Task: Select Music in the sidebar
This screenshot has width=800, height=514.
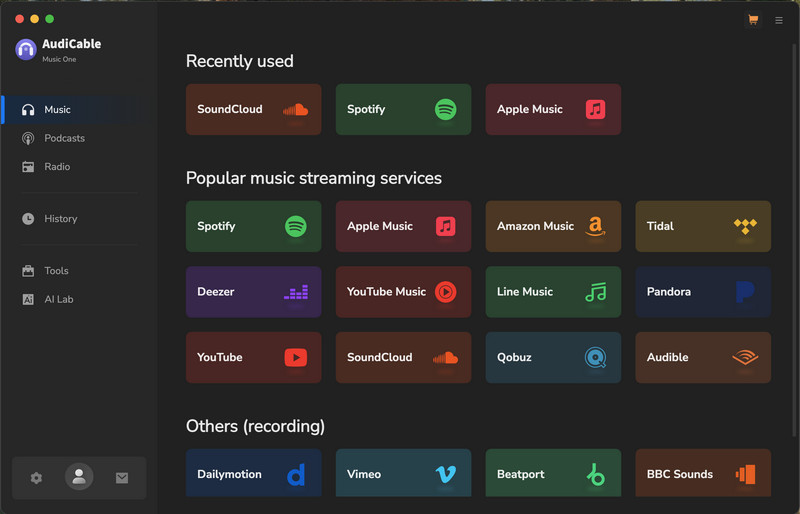Action: 71,110
